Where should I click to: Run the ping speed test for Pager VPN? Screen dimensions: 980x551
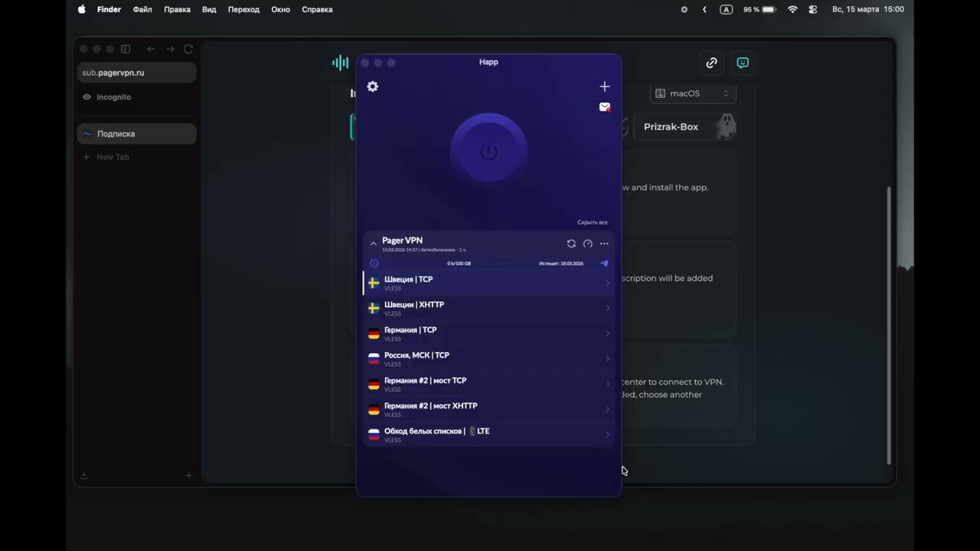click(x=588, y=243)
